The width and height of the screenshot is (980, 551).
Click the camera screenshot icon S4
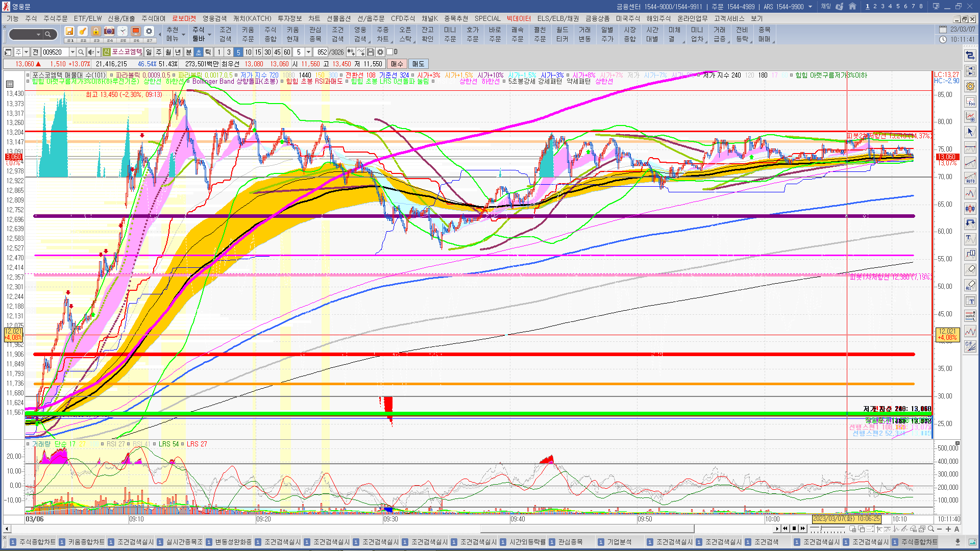pyautogui.click(x=109, y=32)
